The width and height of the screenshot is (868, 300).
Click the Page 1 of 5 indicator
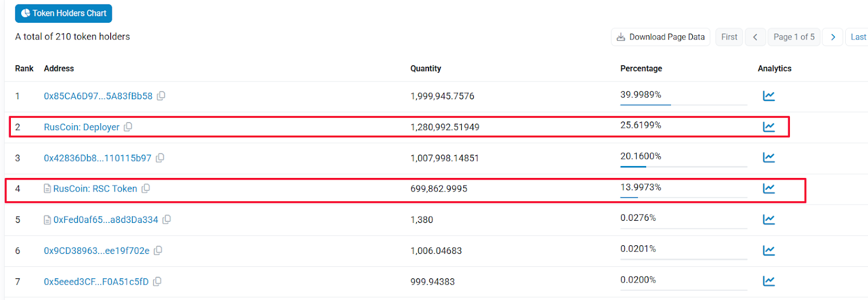click(794, 37)
